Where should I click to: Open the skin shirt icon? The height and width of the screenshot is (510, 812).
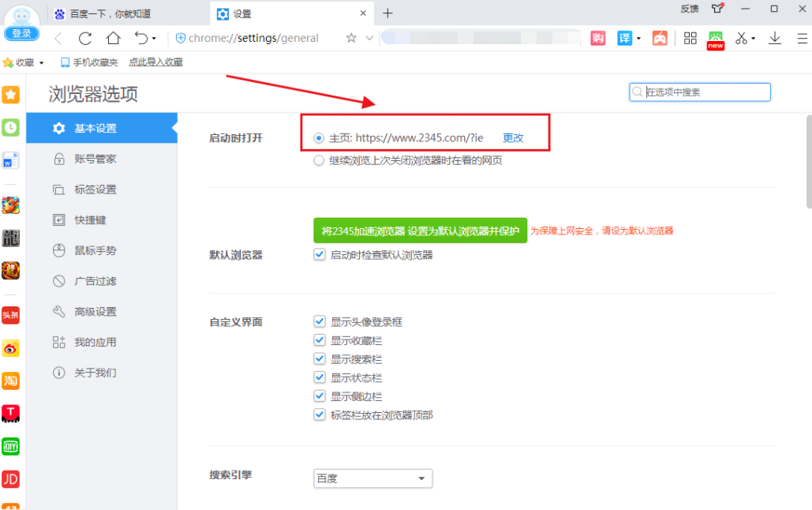tap(717, 9)
